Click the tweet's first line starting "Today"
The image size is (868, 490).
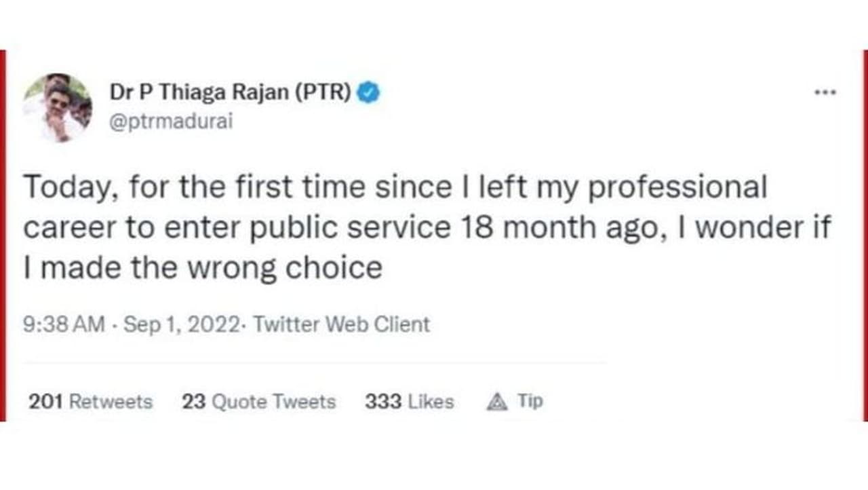[x=395, y=188]
